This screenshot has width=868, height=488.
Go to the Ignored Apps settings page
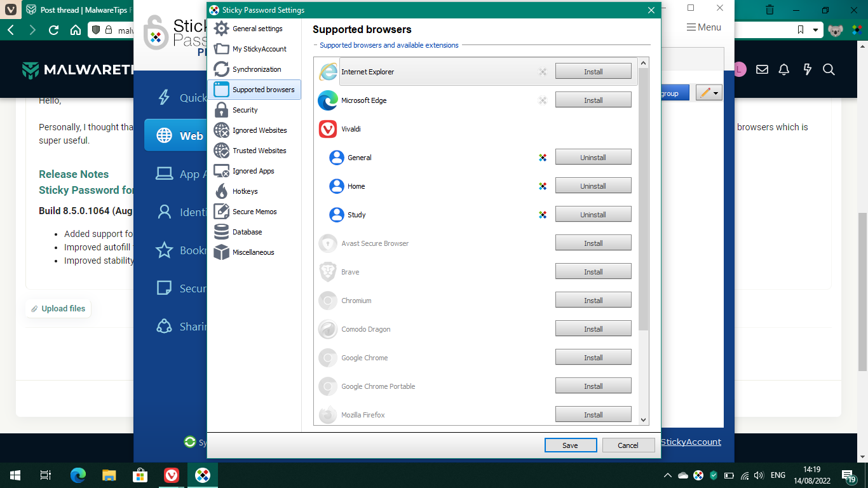coord(254,171)
